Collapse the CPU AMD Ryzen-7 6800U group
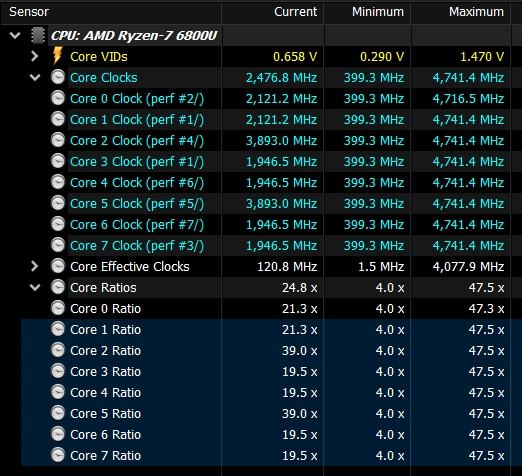The width and height of the screenshot is (522, 476). [x=15, y=35]
